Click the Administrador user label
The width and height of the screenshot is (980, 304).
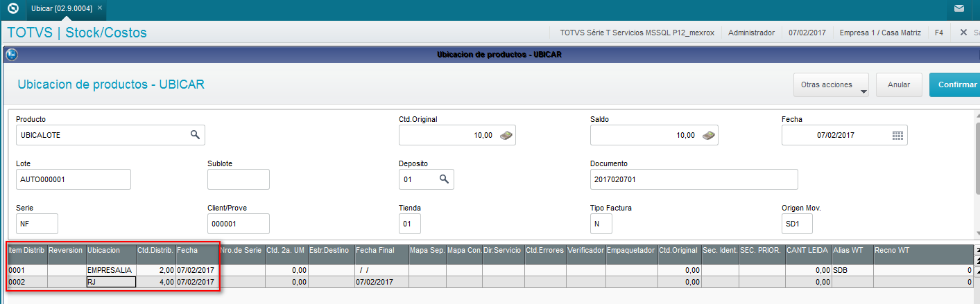[x=751, y=33]
